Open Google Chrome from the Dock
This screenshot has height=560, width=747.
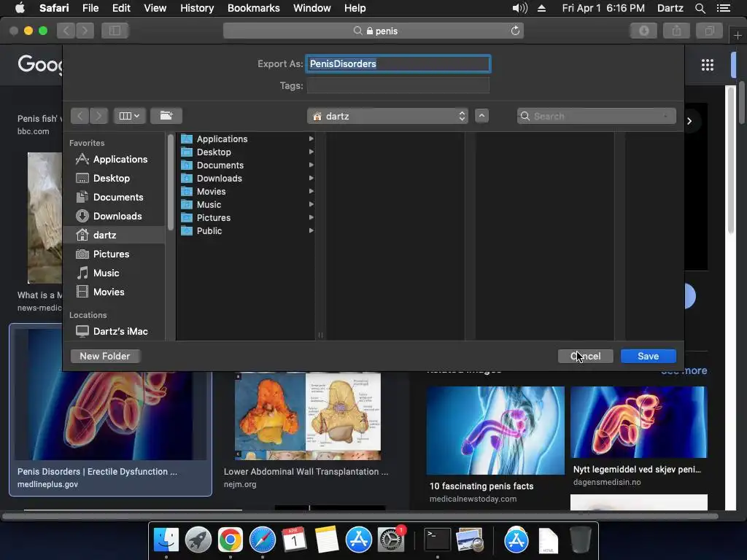coord(230,540)
